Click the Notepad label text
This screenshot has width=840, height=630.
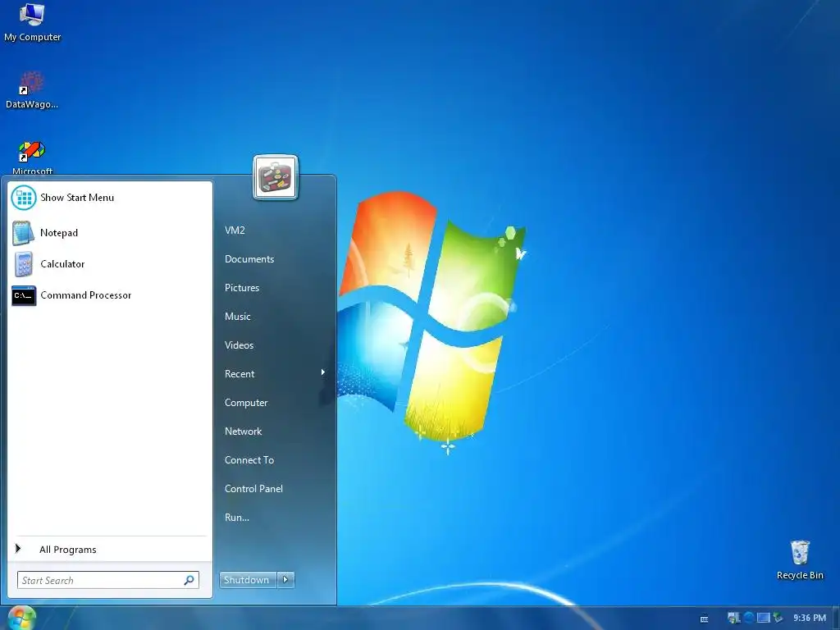59,233
